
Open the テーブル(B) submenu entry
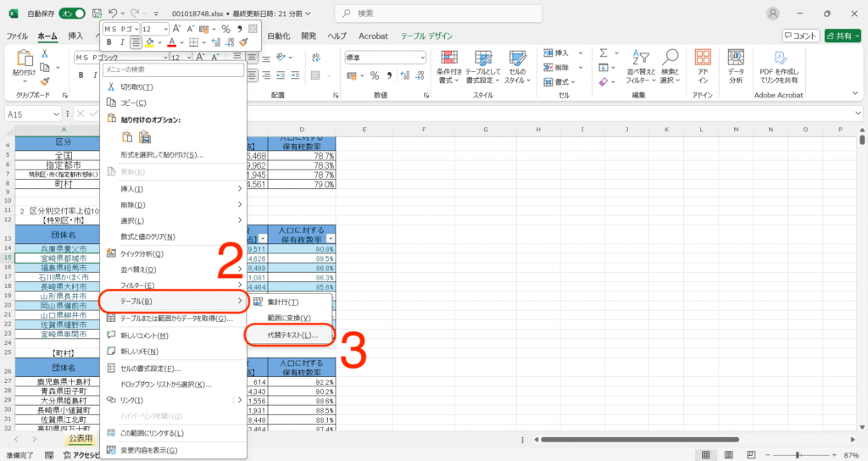click(174, 301)
